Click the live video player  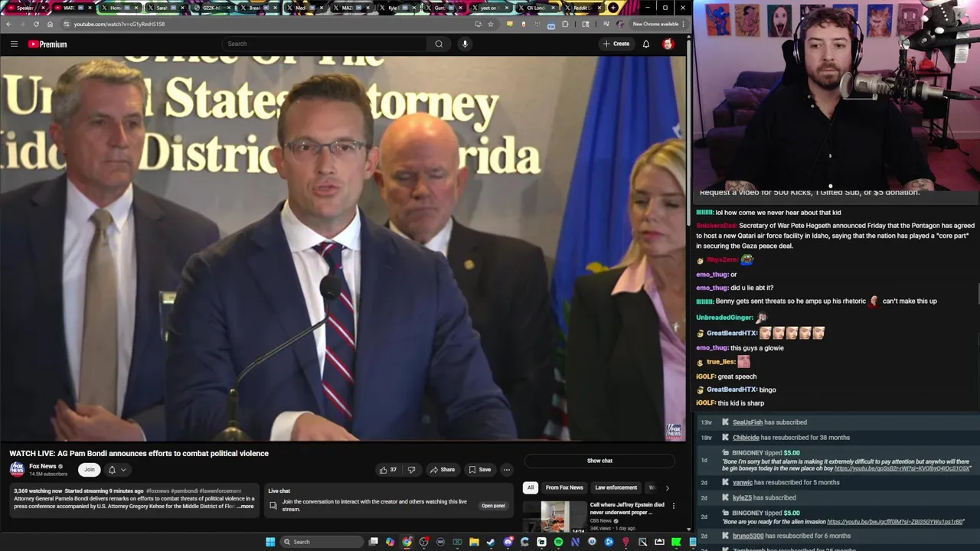[x=343, y=249]
